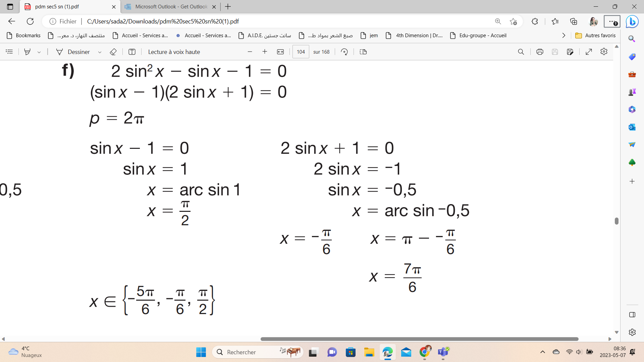The image size is (644, 362).
Task: Click Lecture à voix haute
Action: click(x=174, y=52)
